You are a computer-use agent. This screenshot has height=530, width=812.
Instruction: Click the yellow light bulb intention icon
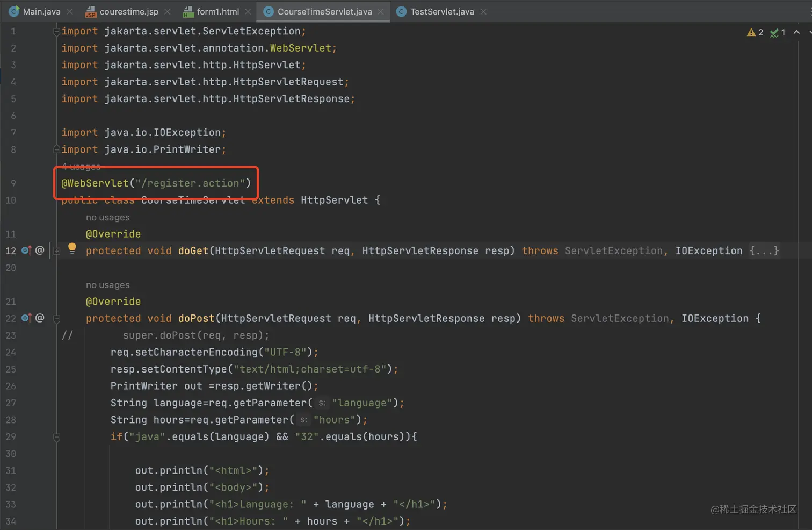pyautogui.click(x=72, y=248)
